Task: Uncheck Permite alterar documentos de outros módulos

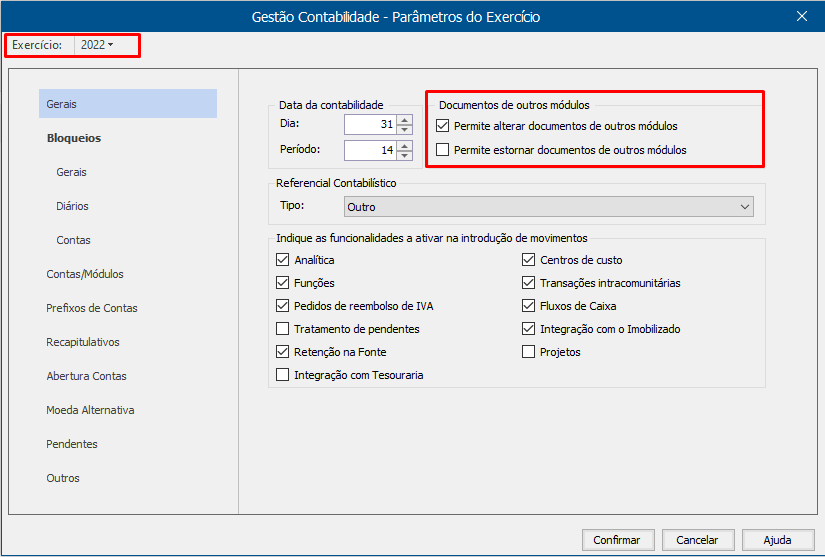Action: click(x=443, y=126)
